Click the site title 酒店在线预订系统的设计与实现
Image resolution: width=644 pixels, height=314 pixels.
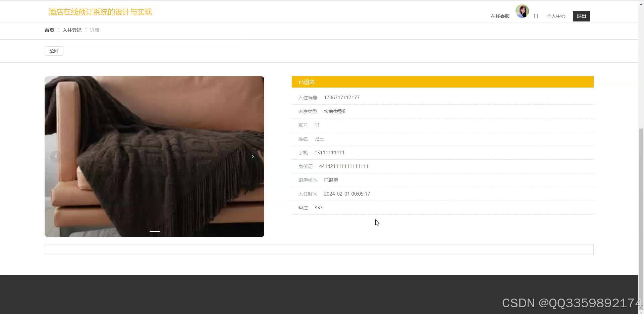pyautogui.click(x=100, y=12)
